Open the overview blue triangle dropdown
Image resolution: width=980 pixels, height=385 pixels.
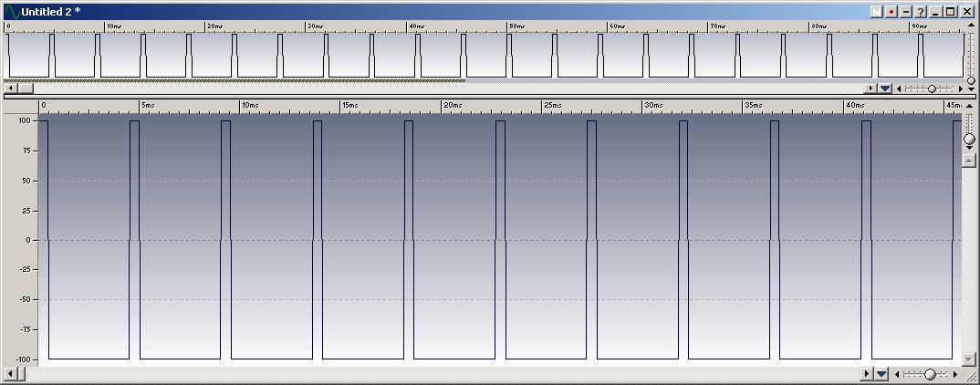coord(885,88)
